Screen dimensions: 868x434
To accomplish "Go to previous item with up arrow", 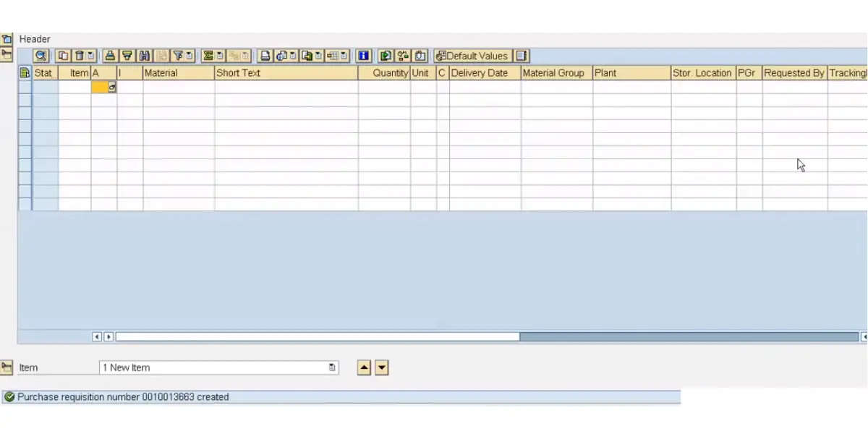I will tap(364, 367).
